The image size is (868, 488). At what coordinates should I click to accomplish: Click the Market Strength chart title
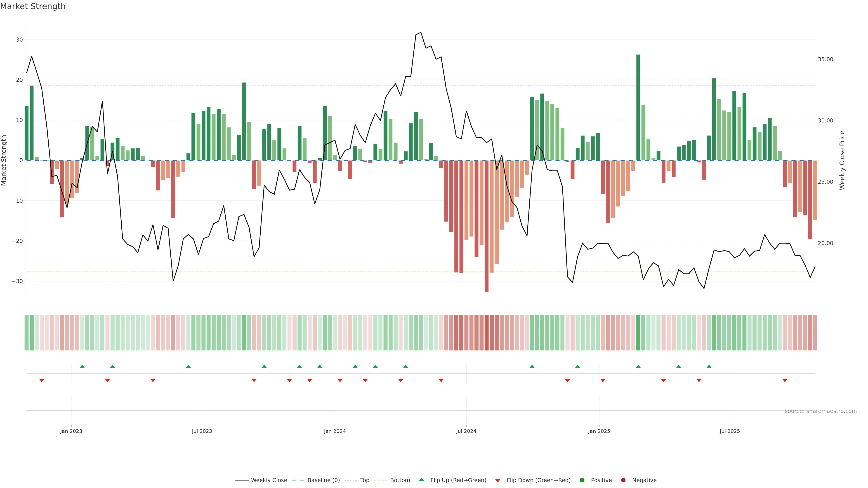[x=33, y=6]
